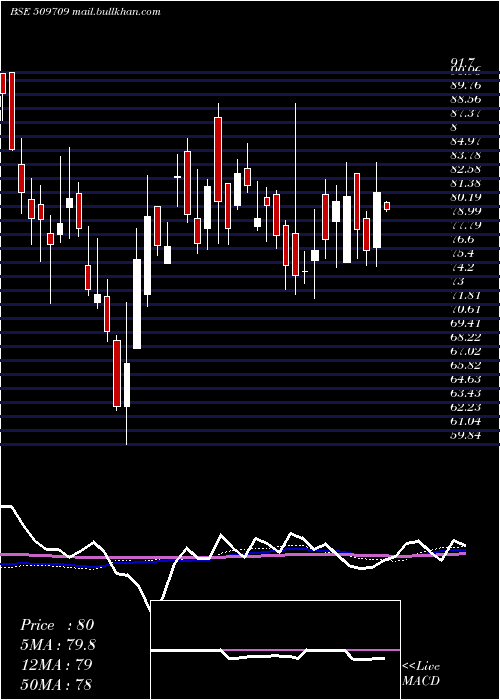Select the 76.6 price level label

pos(462,239)
